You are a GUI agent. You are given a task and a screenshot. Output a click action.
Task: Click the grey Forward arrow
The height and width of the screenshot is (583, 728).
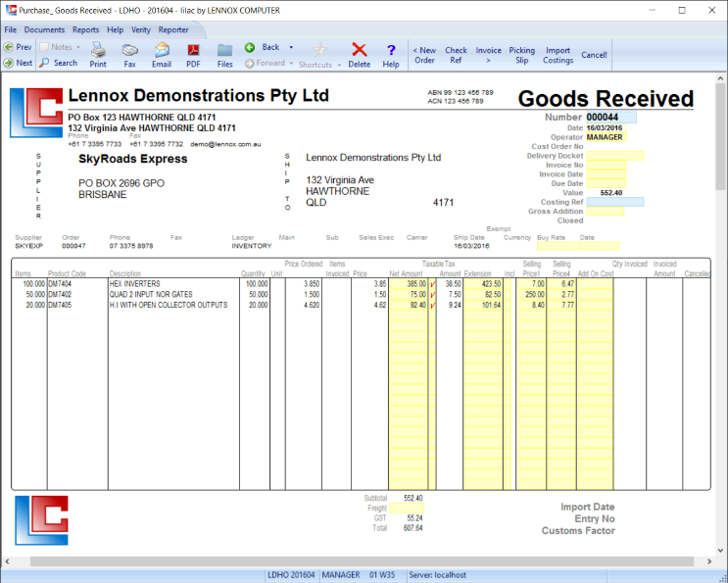coord(265,63)
